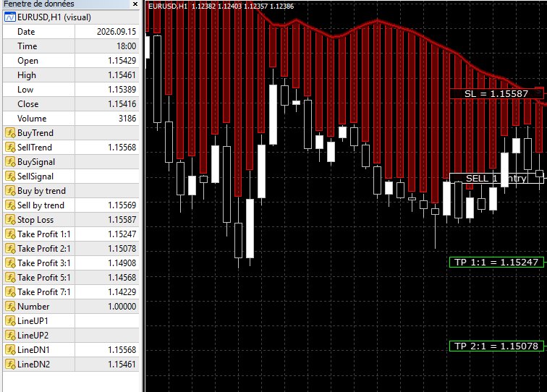Click the LineUP1 indicator icon
The image size is (547, 392).
pyautogui.click(x=10, y=321)
